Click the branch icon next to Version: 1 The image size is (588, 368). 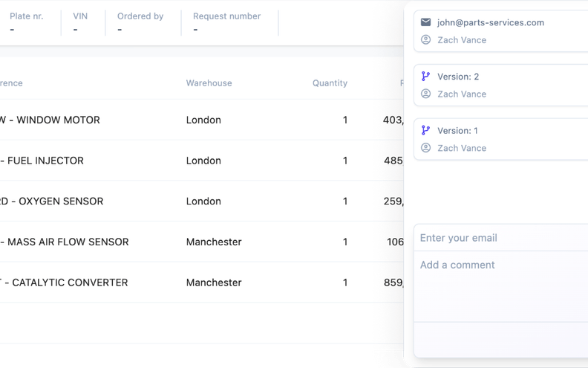tap(425, 130)
